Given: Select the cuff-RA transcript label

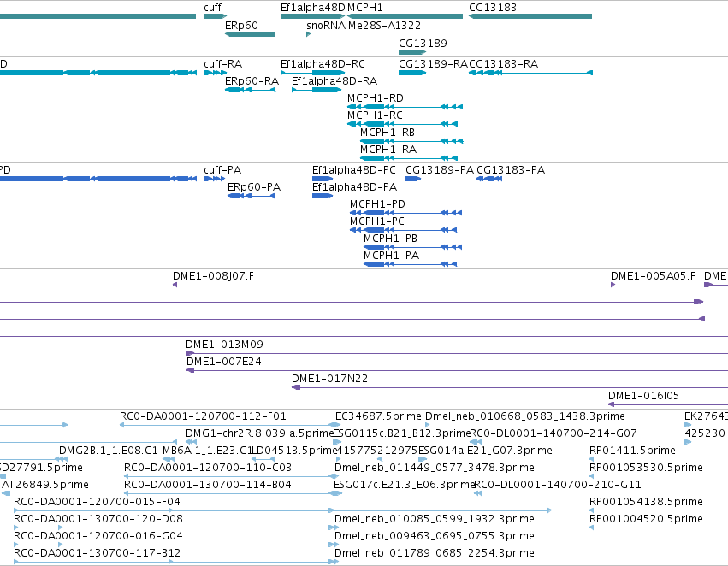Looking at the screenshot, I should [223, 64].
